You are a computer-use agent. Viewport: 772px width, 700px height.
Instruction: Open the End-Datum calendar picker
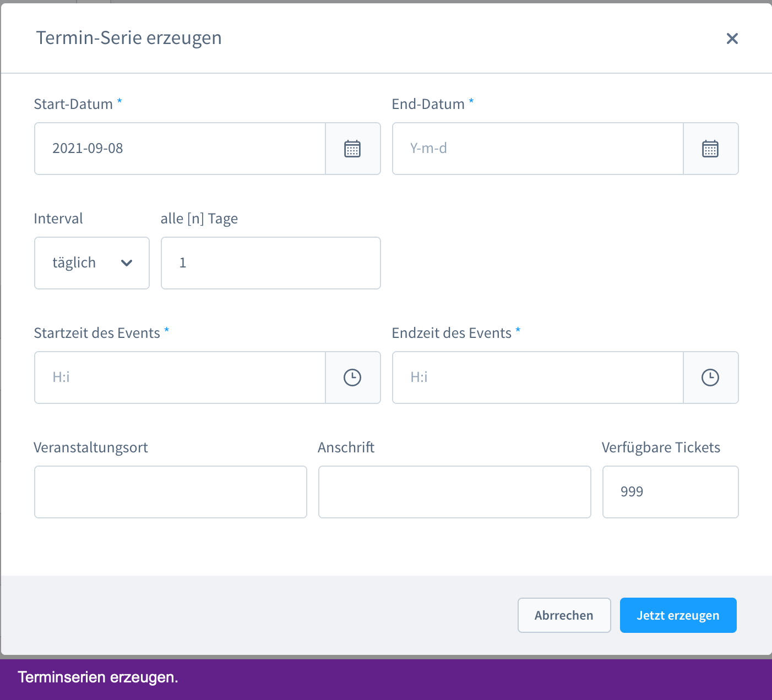[x=710, y=149]
